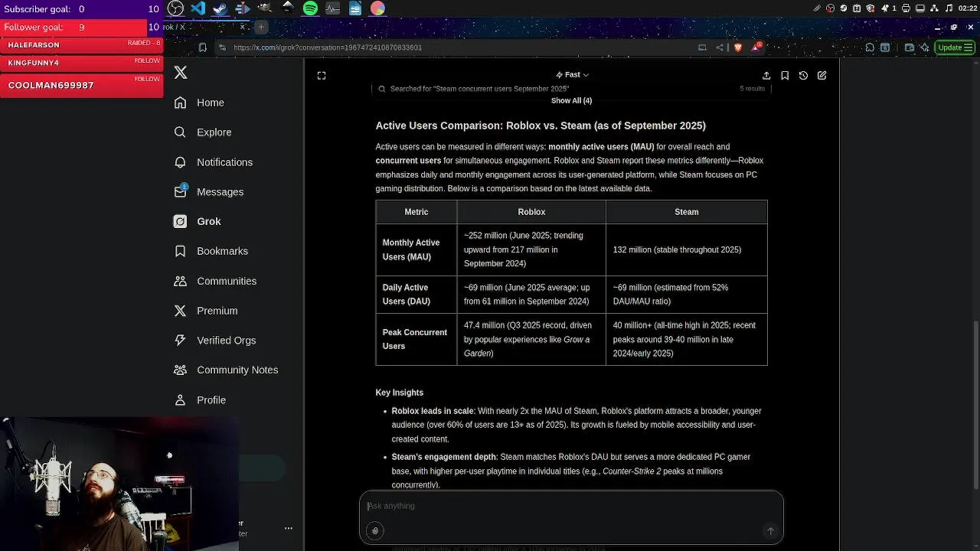Click the Profile person icon
The image size is (980, 551).
click(180, 400)
